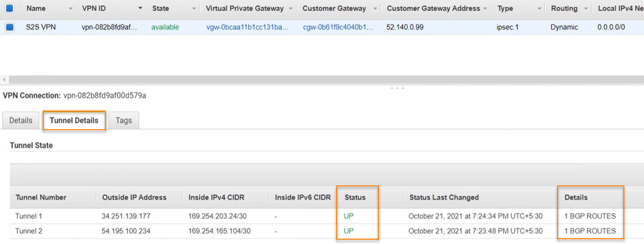
Task: Click the horizontal scrollbar track
Action: coord(322,79)
